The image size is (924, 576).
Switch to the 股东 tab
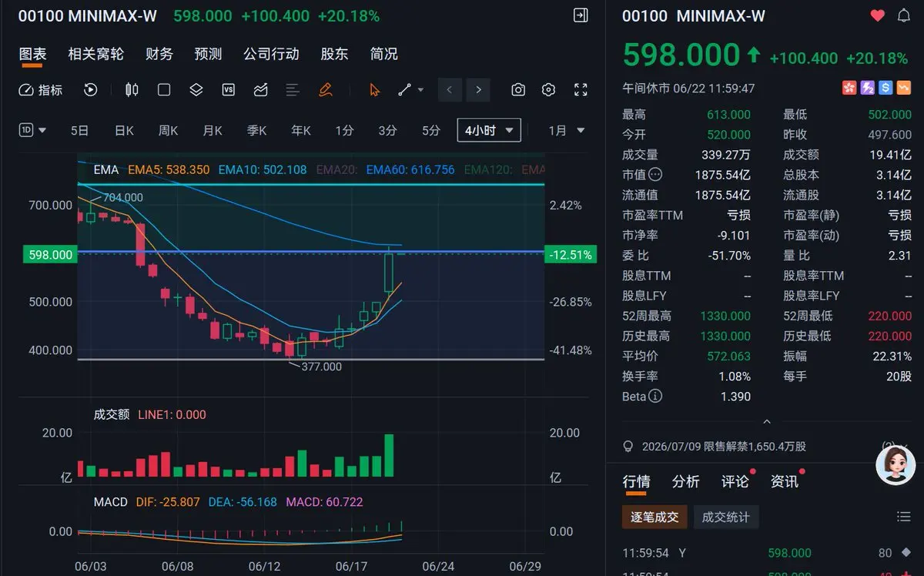334,54
